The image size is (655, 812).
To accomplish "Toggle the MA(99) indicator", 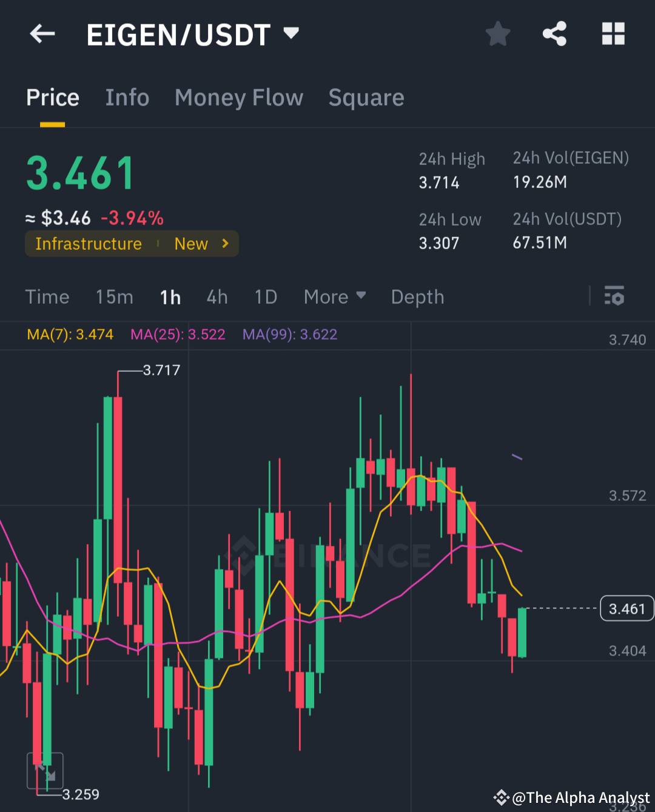I will (289, 334).
